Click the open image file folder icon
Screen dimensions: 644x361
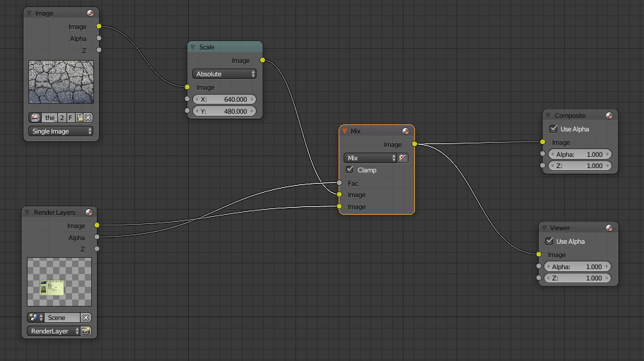coord(80,118)
